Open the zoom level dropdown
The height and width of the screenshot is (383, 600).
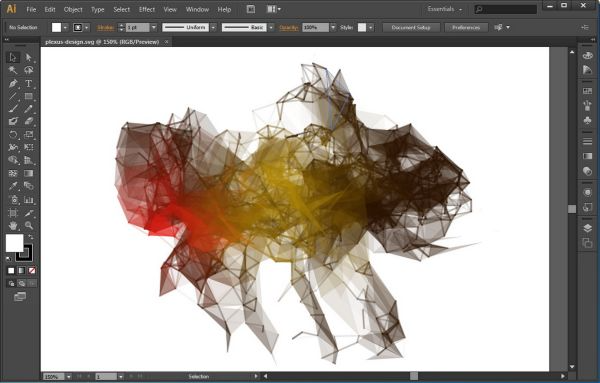pos(68,377)
